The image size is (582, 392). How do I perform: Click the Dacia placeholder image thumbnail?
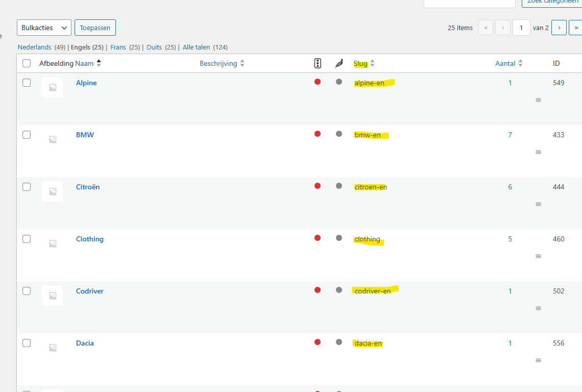pyautogui.click(x=53, y=348)
